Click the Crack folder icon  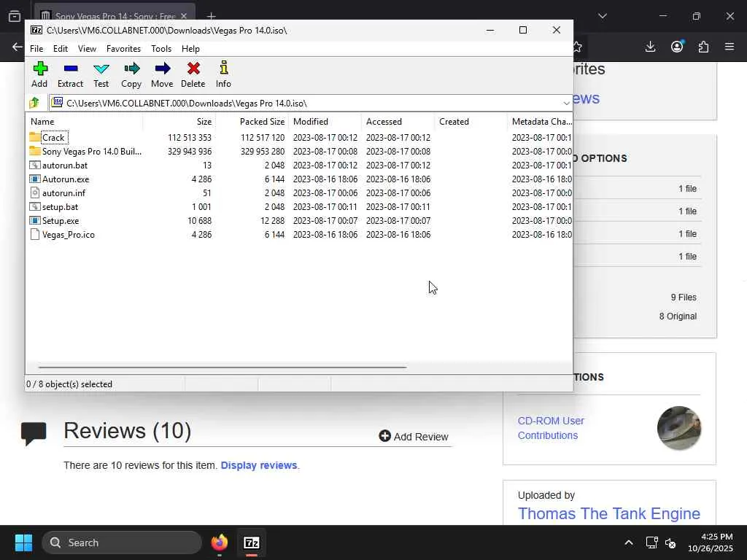(35, 137)
